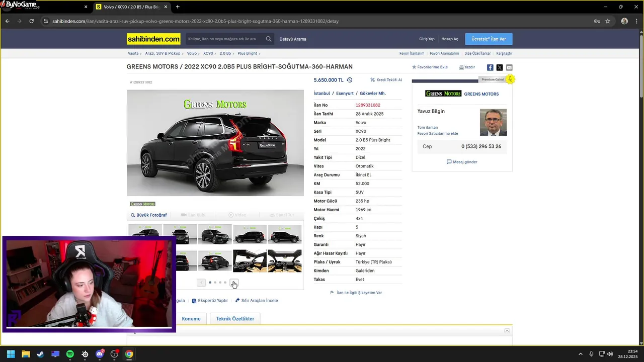Click the Volvo breadcrumb
The image size is (644, 362).
tap(192, 53)
